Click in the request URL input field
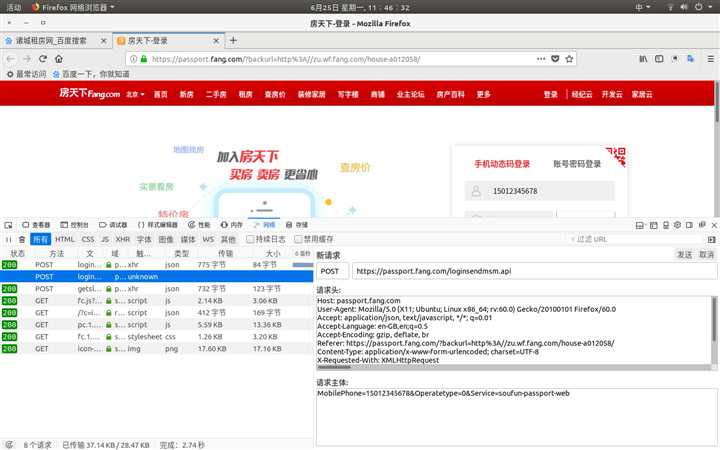Viewport: 720px width, 450px height. tap(534, 271)
